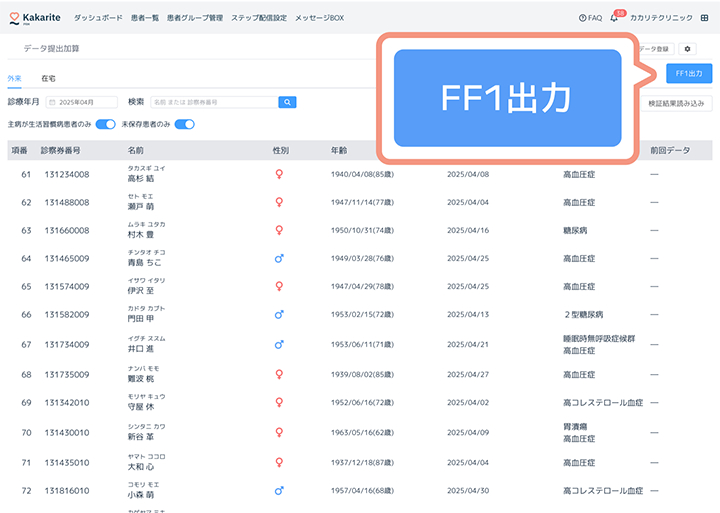Toggle 主病が生活習慣病患者のみ switch
This screenshot has width=720, height=513.
106,124
